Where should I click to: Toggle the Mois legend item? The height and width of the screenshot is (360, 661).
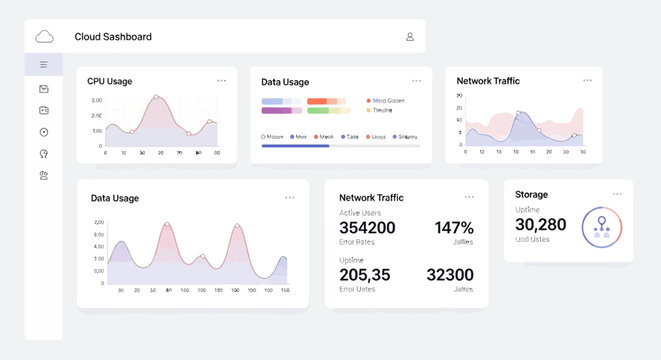[x=298, y=137]
